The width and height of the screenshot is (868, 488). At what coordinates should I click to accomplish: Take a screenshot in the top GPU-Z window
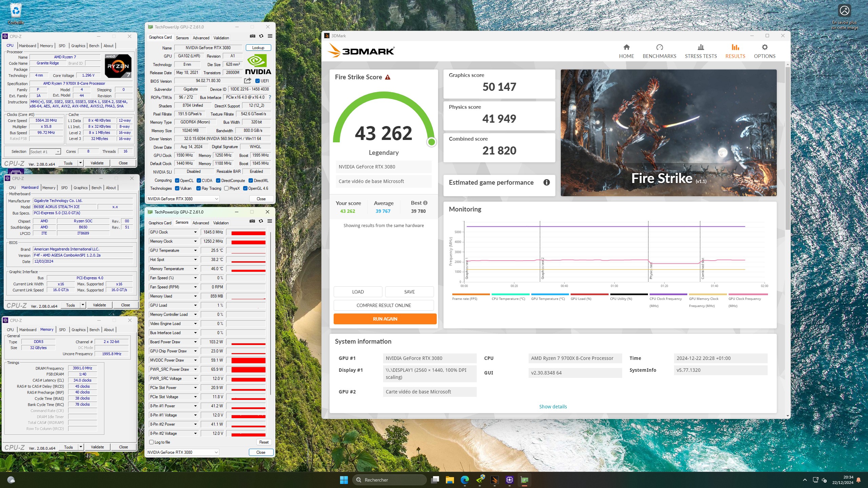click(252, 36)
